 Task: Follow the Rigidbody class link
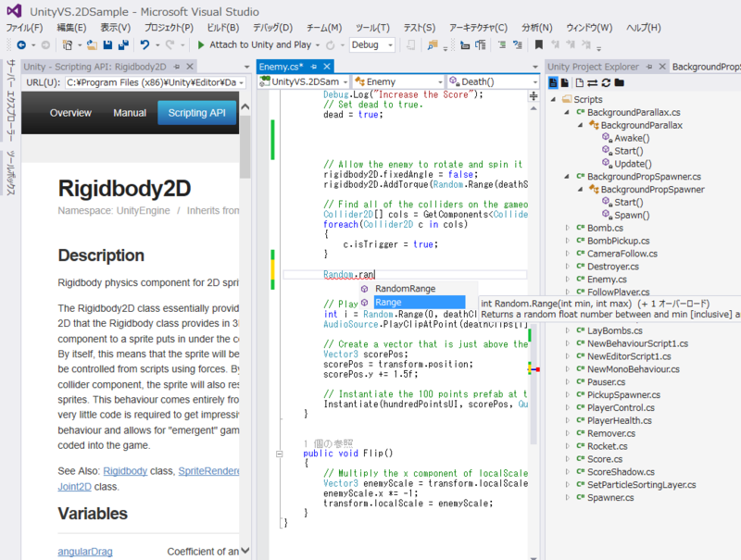(125, 471)
